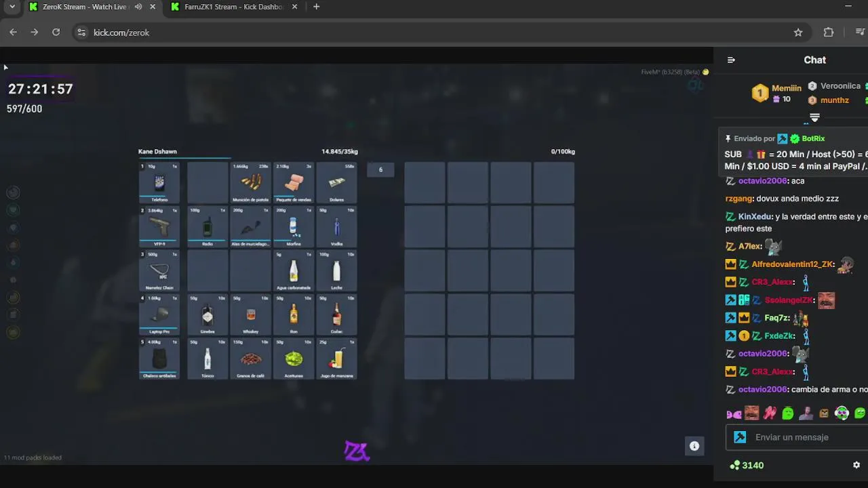Click the Dolares cash stack item
Screen dimensions: 868x488
point(336,183)
